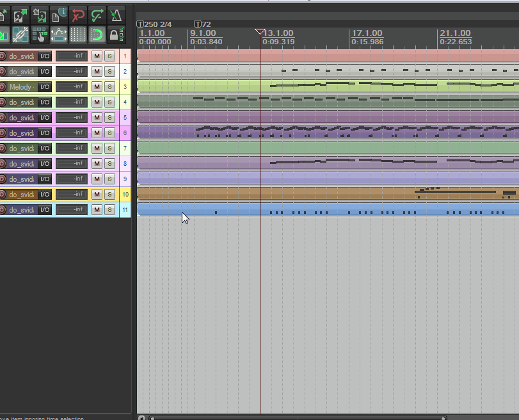
Task: Toggle item grouping chain-link icon
Action: [20, 35]
